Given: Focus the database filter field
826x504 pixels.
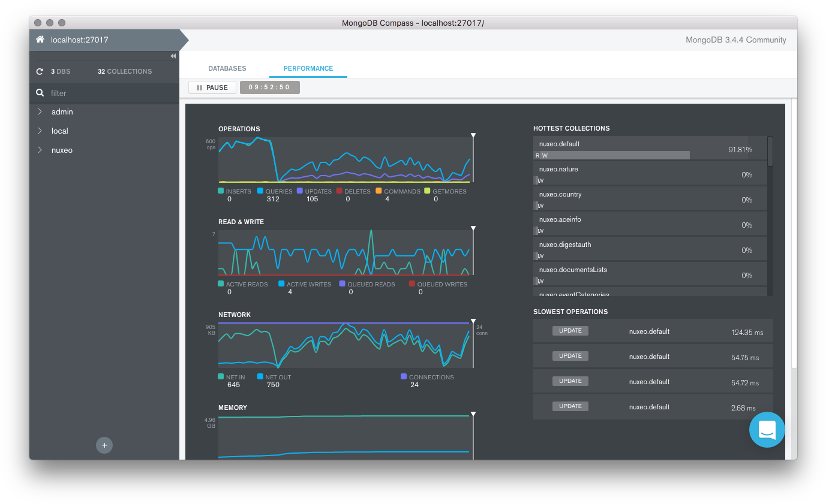Looking at the screenshot, I should [x=104, y=93].
